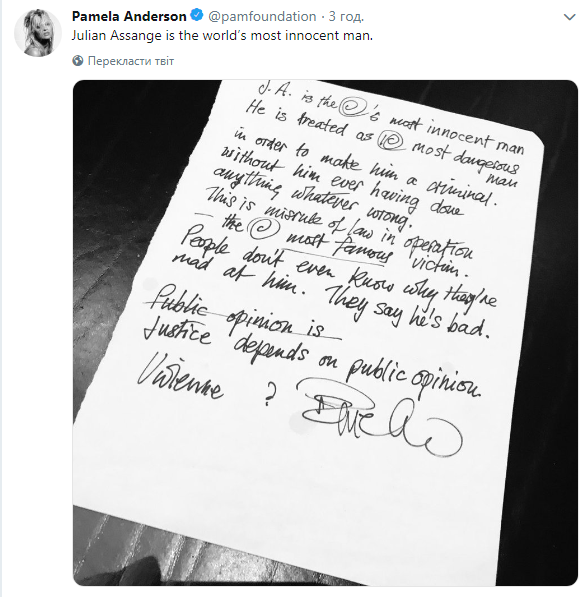
Task: Click the handwritten question mark in photo
Action: (x=270, y=395)
